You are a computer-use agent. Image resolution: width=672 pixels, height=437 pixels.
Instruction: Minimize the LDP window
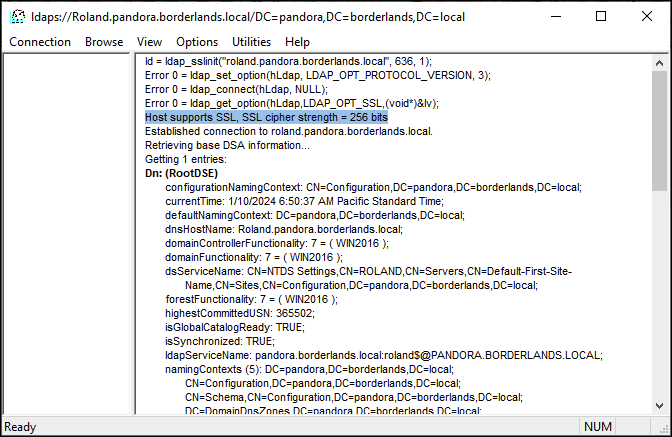pos(556,17)
